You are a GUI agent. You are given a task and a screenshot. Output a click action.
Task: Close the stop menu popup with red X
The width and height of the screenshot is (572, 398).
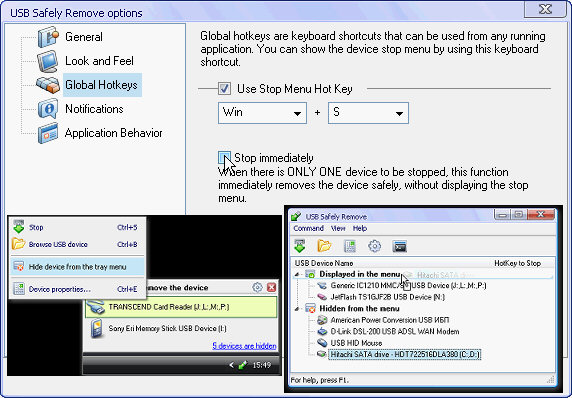pyautogui.click(x=271, y=287)
